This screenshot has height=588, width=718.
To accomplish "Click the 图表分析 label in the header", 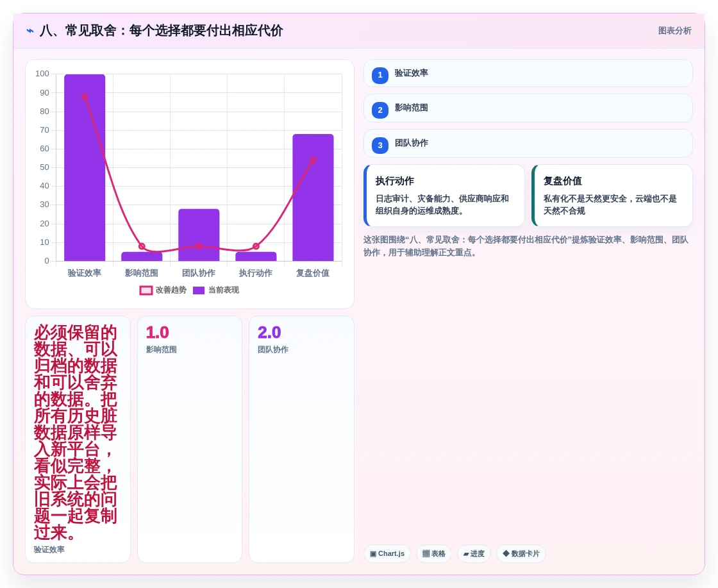I will 674,31.
